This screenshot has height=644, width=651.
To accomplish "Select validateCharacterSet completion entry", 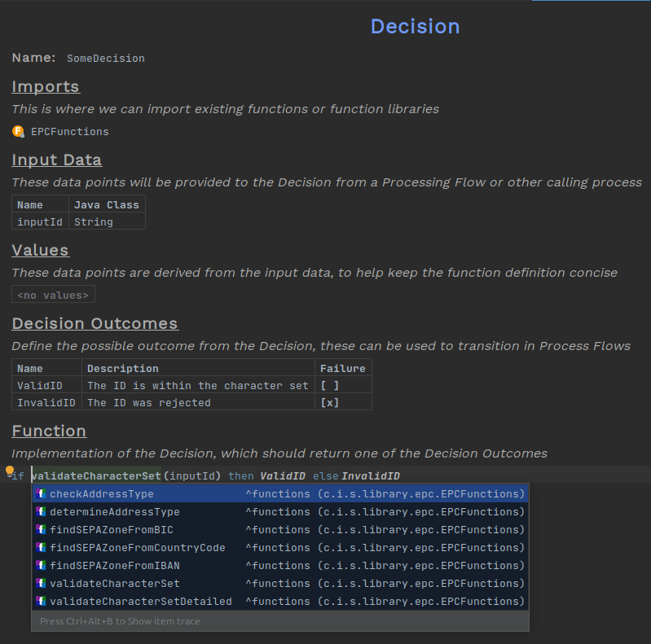I will tap(280, 583).
